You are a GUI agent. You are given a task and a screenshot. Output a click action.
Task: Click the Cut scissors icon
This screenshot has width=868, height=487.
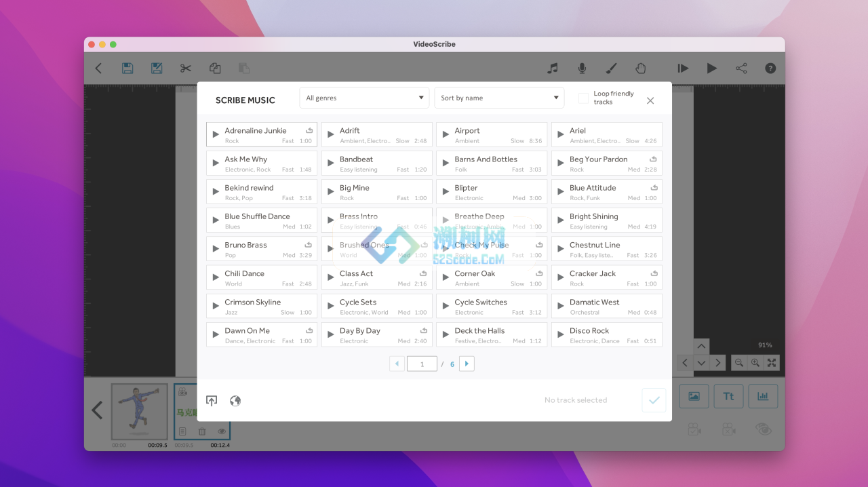186,68
